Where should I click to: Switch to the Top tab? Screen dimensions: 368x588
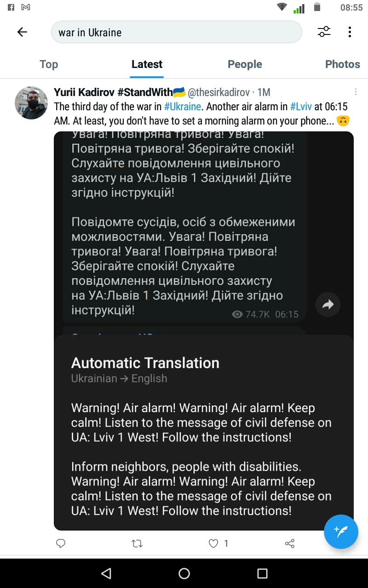pos(49,64)
